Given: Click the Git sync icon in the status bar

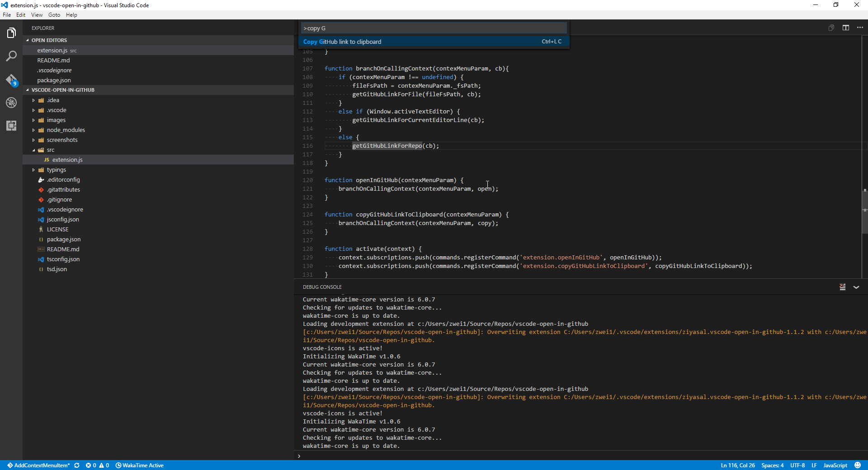Looking at the screenshot, I should click(x=77, y=465).
